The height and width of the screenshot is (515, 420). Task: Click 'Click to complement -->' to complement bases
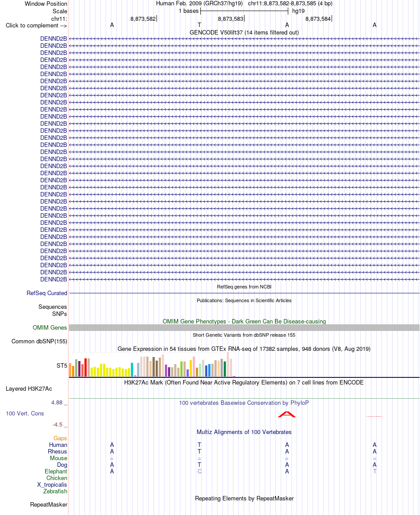[x=36, y=26]
